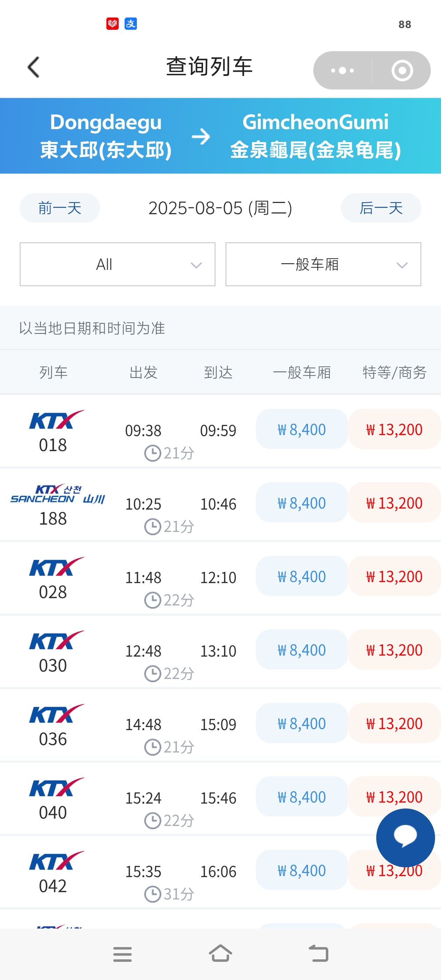441x980 pixels.
Task: Tap the KTX 018 train logo
Action: point(56,420)
